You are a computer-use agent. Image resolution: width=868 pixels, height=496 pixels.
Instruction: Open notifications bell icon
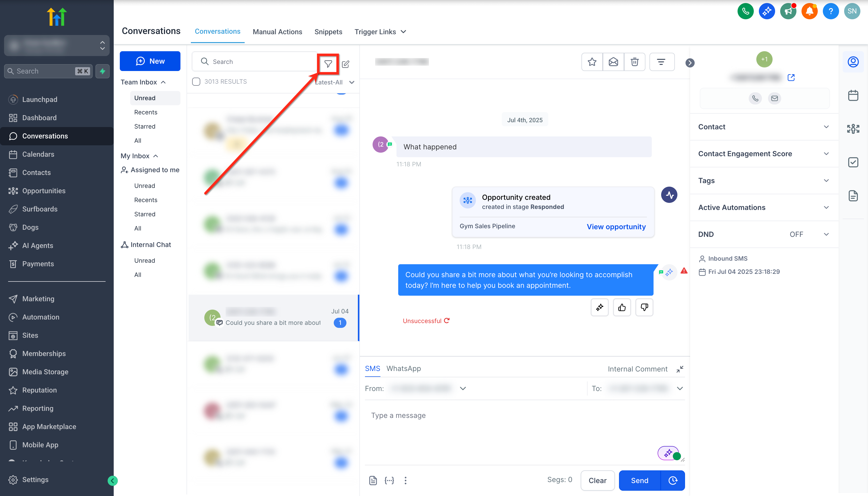(809, 11)
